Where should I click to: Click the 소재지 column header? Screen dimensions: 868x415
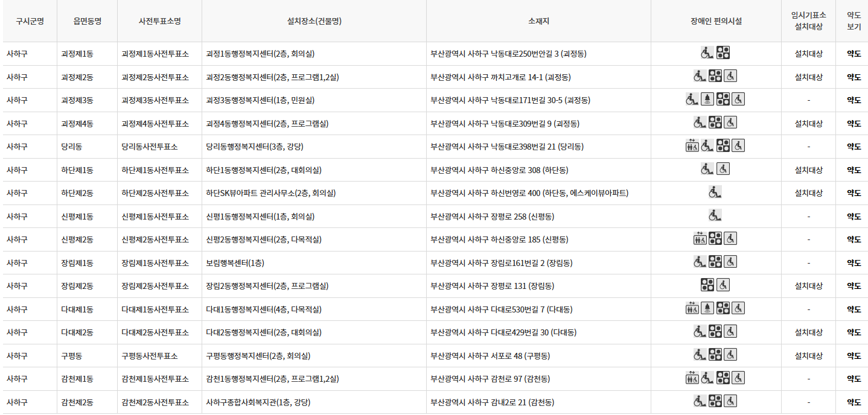pos(539,20)
